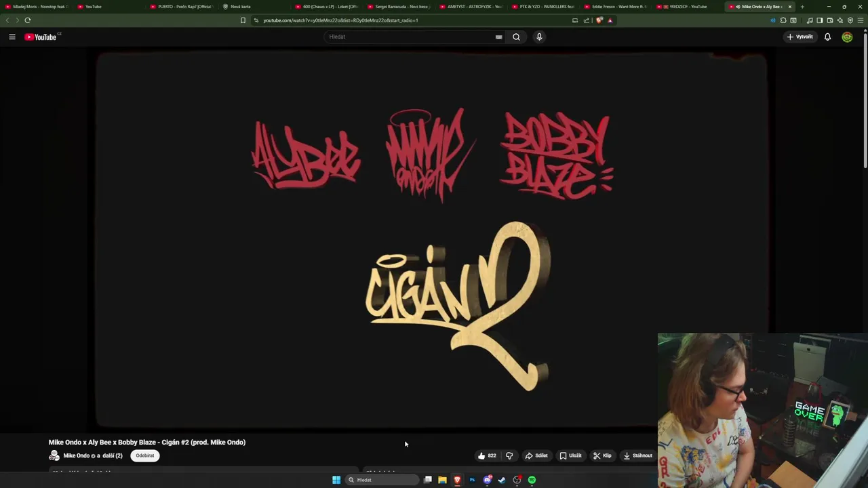Open the browser main hamburger menu
Screen dimensions: 868x488
861,20
